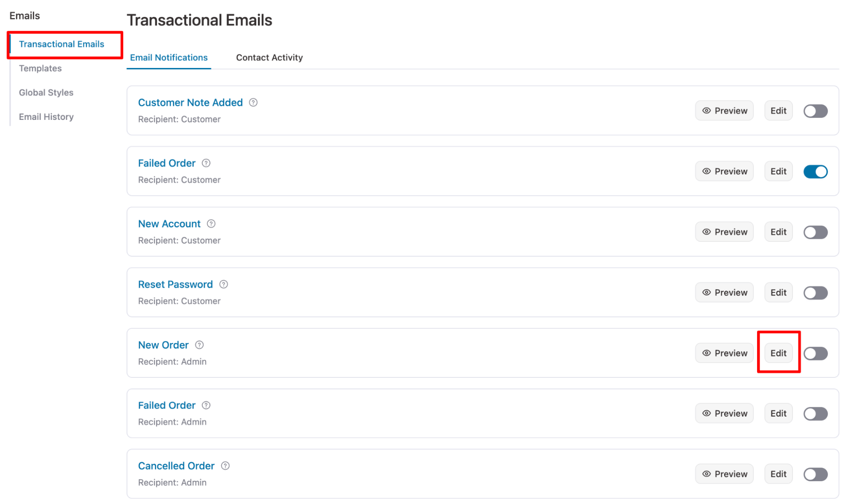Switch to the Contact Activity tab
The width and height of the screenshot is (844, 504).
pyautogui.click(x=269, y=57)
